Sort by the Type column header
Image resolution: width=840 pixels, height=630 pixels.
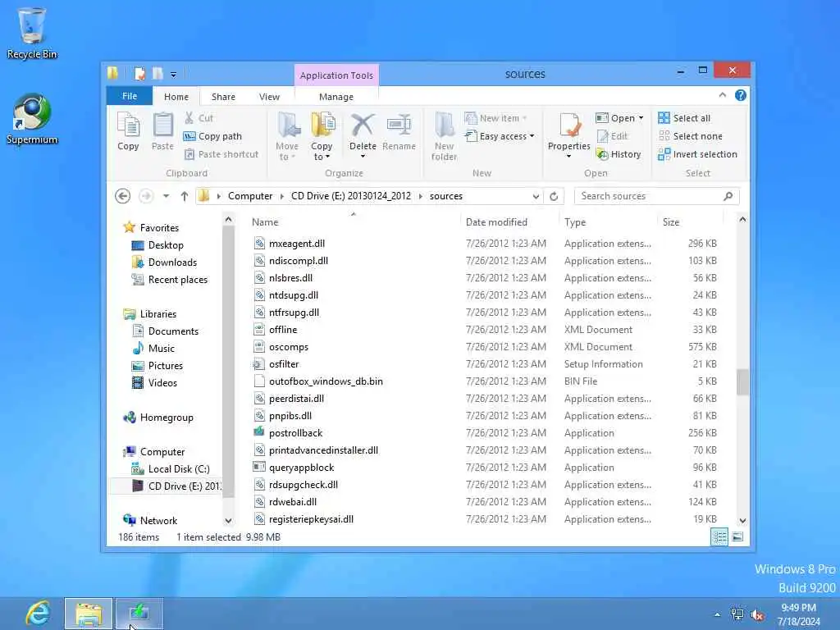tap(608, 221)
